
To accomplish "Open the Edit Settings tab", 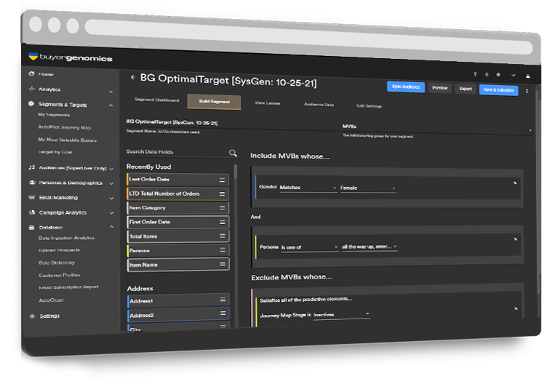I will coord(369,105).
